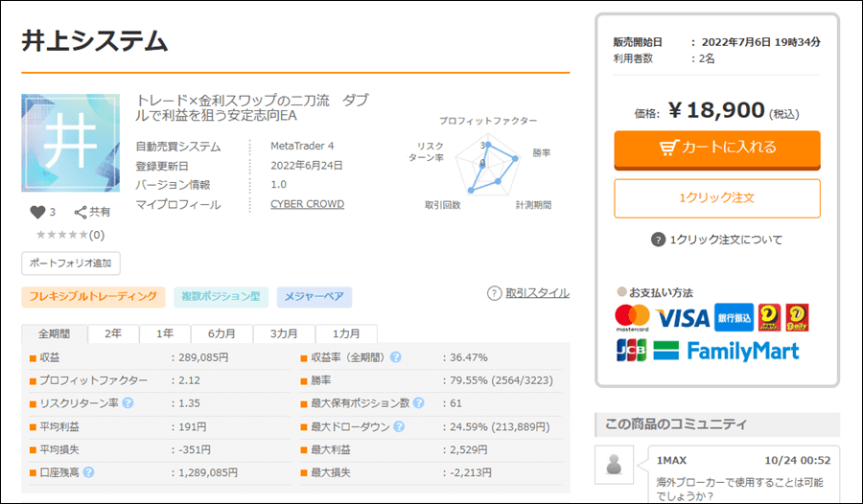
Task: Click help icon next to 口座残高
Action: coord(88,472)
